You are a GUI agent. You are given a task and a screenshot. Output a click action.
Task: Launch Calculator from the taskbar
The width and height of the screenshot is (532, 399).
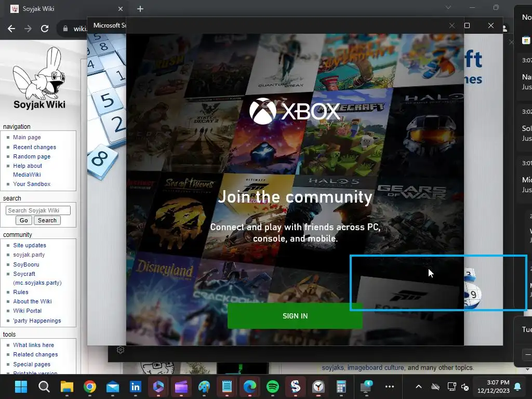click(341, 387)
